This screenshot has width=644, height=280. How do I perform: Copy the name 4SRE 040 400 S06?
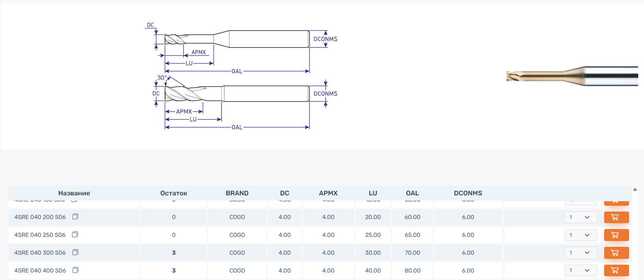pyautogui.click(x=75, y=270)
